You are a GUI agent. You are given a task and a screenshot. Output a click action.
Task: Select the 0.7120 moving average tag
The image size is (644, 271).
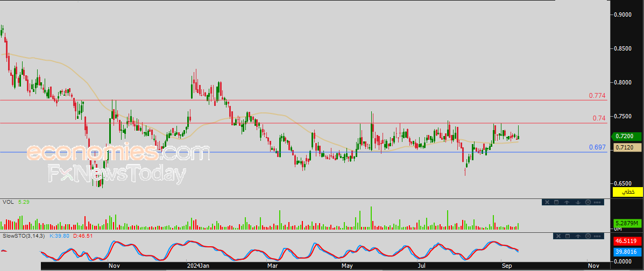[x=627, y=147]
